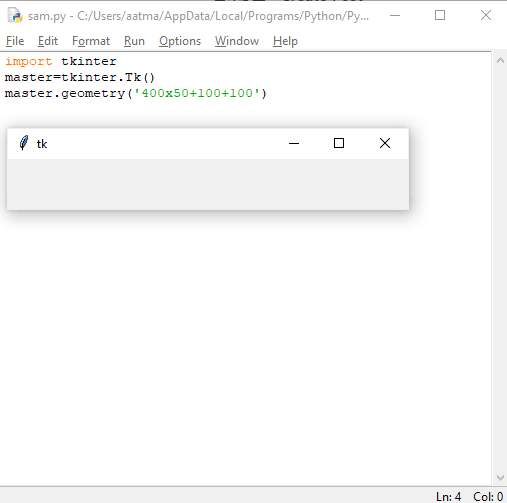Click the editor scrollbar down arrow
The image size is (507, 503).
(500, 478)
